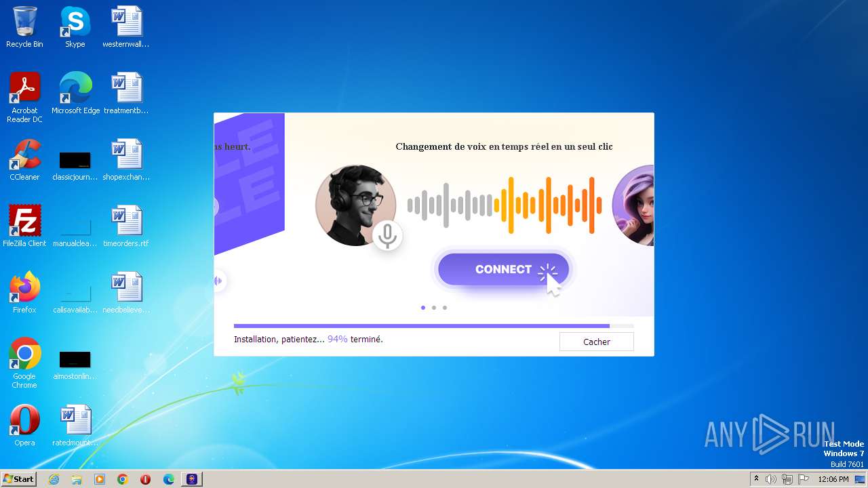Open Edge from the taskbar
The width and height of the screenshot is (868, 488).
click(x=169, y=479)
